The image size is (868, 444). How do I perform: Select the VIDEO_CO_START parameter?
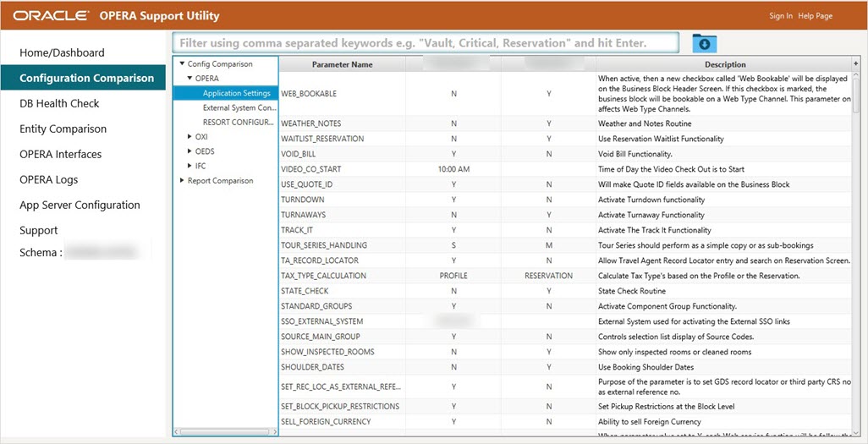(x=311, y=169)
